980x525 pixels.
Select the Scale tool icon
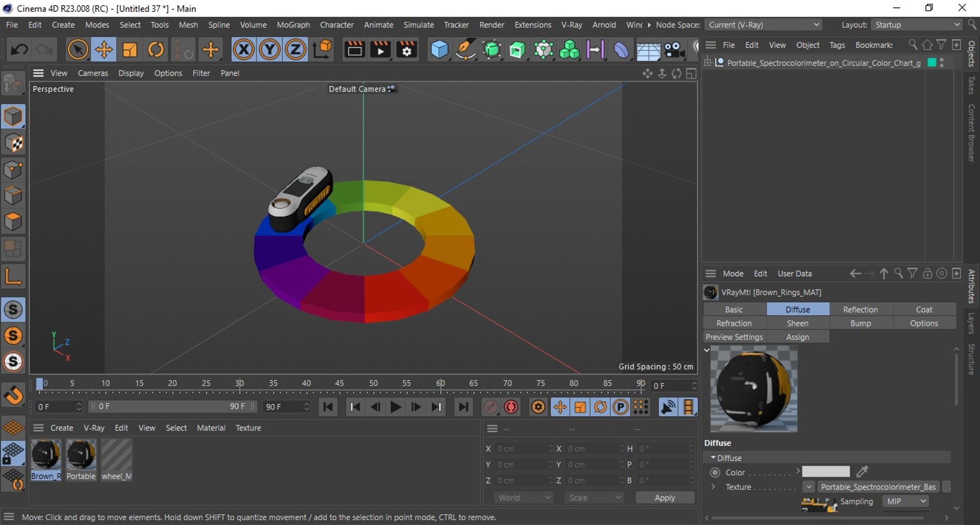coord(130,50)
